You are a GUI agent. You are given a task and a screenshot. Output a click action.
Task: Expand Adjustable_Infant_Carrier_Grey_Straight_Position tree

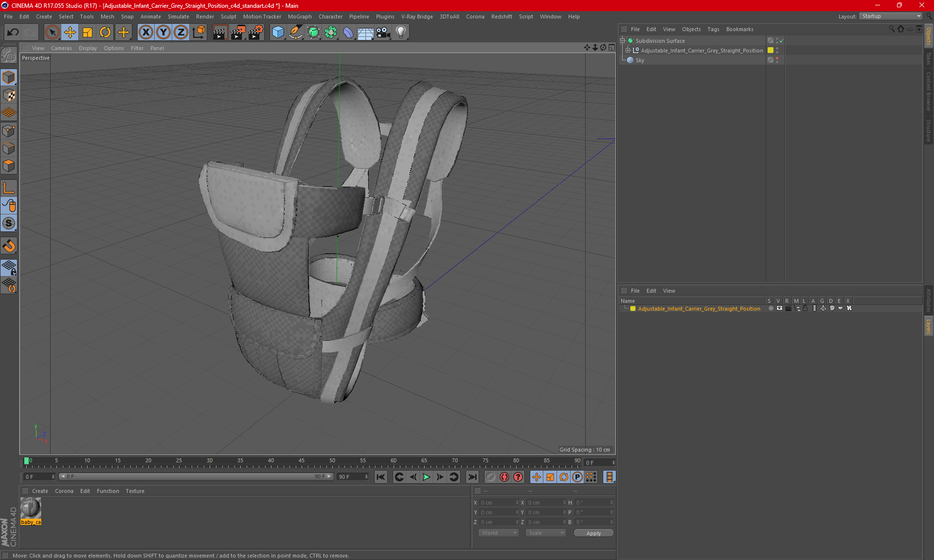pyautogui.click(x=627, y=50)
